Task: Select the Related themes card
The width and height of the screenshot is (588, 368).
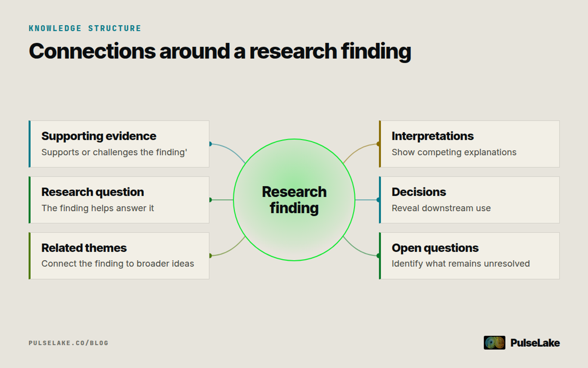Action: 119,256
